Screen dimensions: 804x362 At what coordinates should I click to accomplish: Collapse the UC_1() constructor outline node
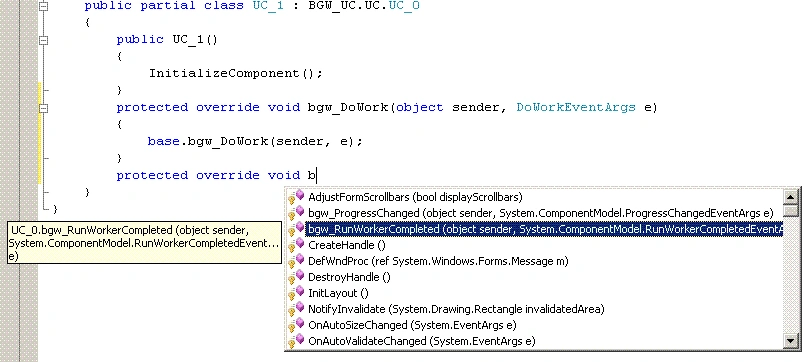44,40
